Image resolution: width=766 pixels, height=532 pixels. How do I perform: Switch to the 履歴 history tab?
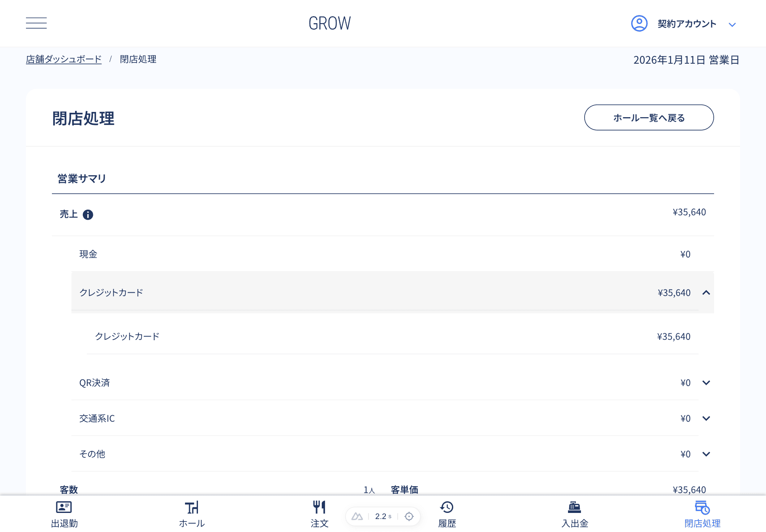447,513
